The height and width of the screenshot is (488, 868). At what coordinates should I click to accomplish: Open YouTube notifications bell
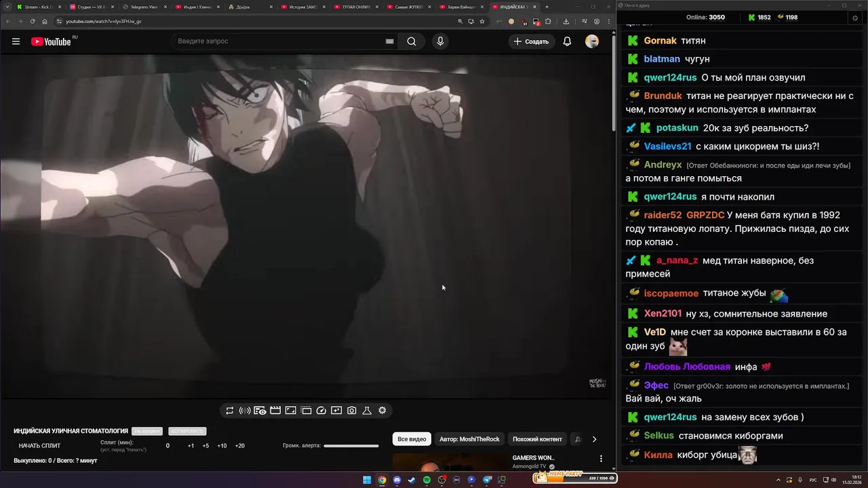tap(567, 41)
